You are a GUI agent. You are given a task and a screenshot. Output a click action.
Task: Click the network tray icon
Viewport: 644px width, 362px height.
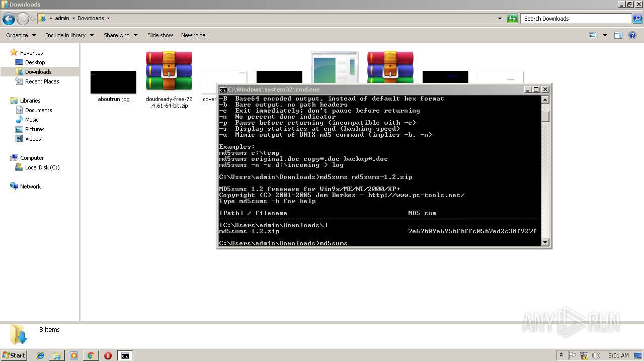pyautogui.click(x=584, y=355)
